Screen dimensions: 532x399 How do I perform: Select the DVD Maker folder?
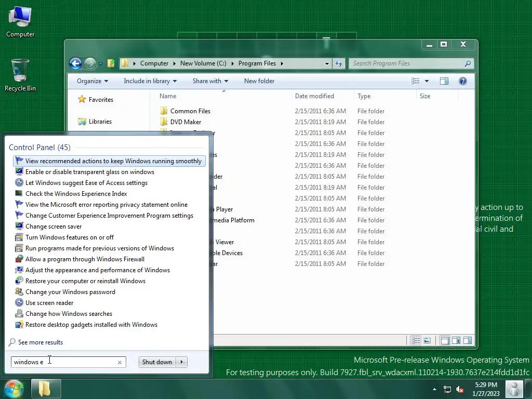[181, 122]
